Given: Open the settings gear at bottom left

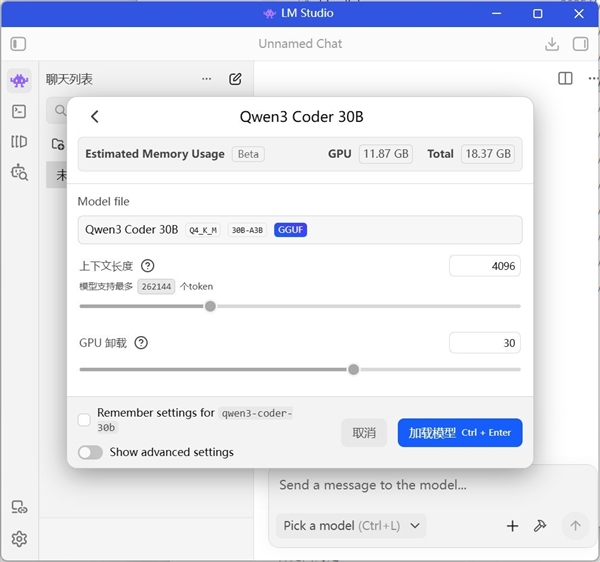Looking at the screenshot, I should [x=19, y=539].
